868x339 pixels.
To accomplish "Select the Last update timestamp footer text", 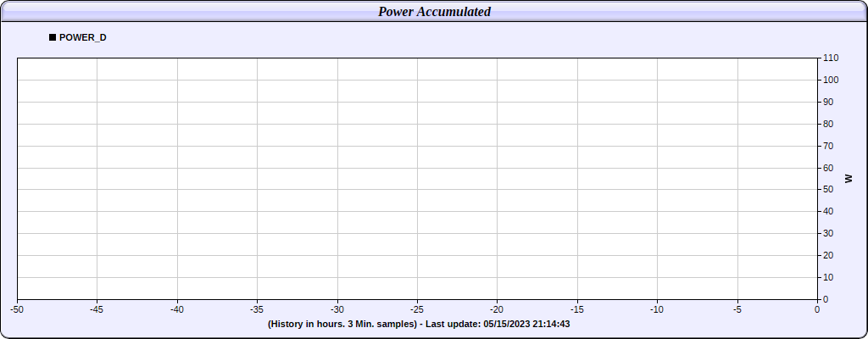I will 419,324.
